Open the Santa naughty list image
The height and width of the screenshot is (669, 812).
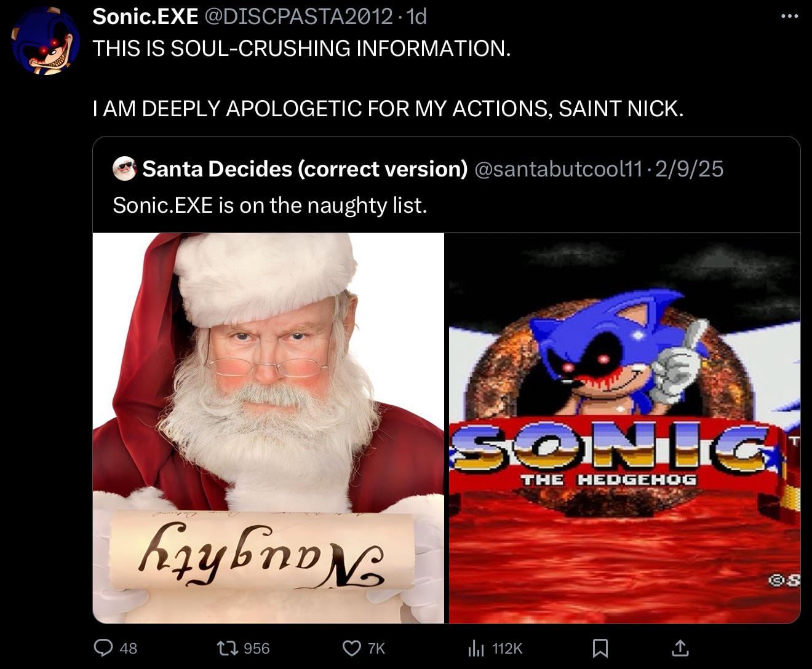268,428
